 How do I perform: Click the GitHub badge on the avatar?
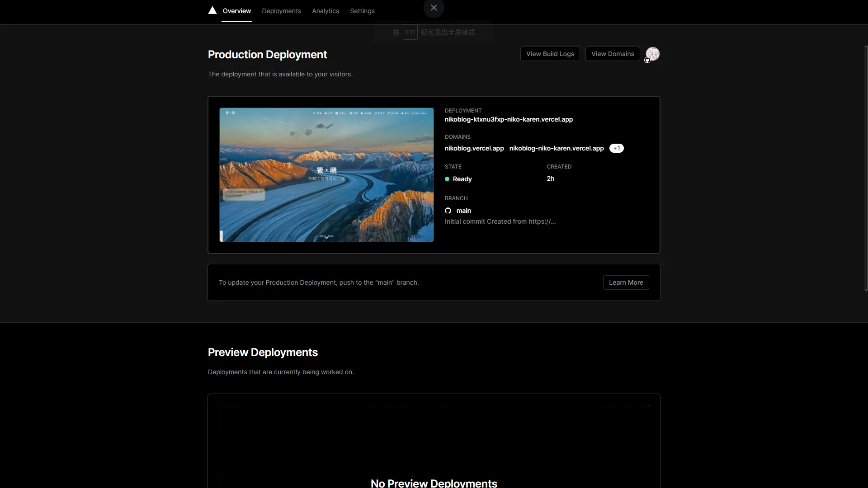(647, 61)
